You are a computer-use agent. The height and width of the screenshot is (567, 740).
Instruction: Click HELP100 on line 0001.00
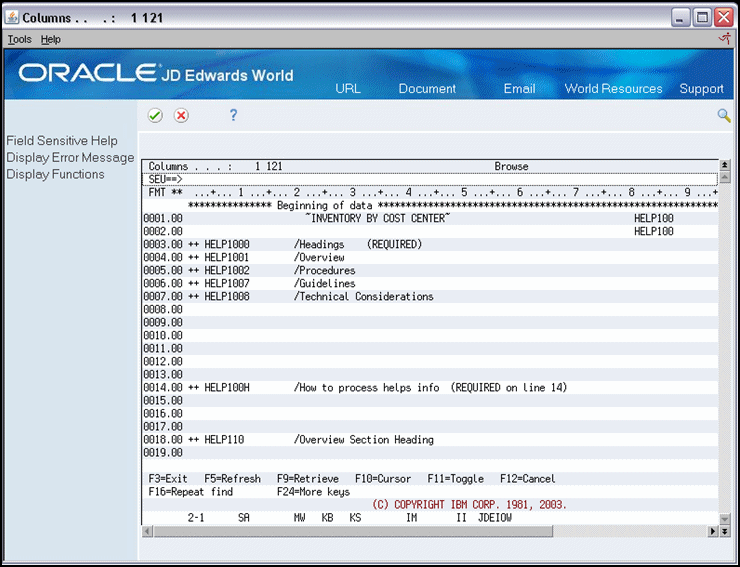[x=654, y=218]
